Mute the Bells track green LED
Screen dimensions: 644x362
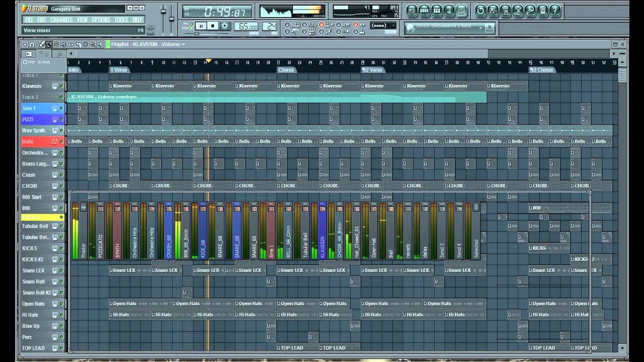[61, 142]
